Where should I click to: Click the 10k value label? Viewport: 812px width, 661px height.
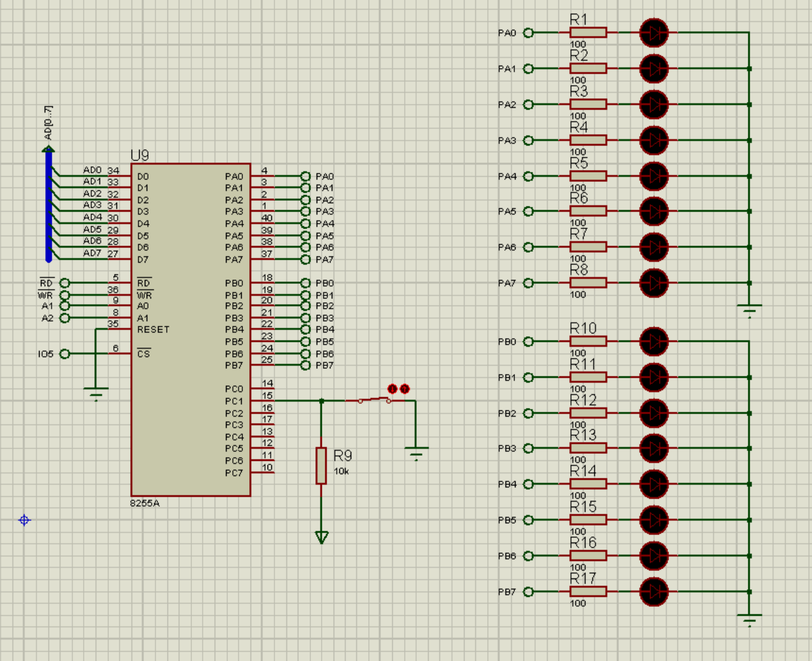coord(341,471)
